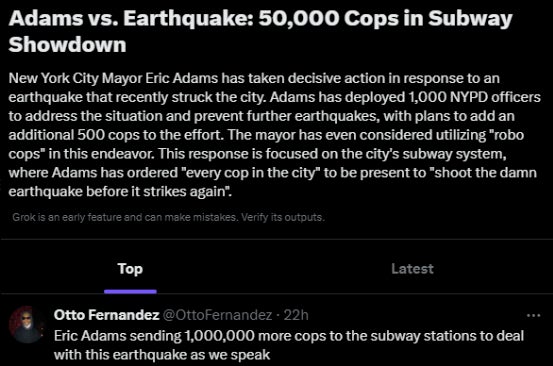Open the post about 1,000,000 more cops

[288, 345]
